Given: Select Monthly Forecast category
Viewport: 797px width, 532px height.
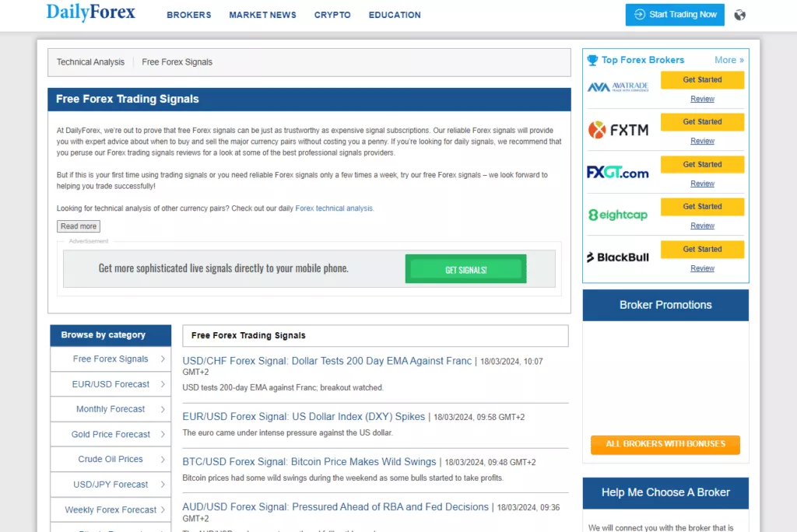Looking at the screenshot, I should coord(111,409).
